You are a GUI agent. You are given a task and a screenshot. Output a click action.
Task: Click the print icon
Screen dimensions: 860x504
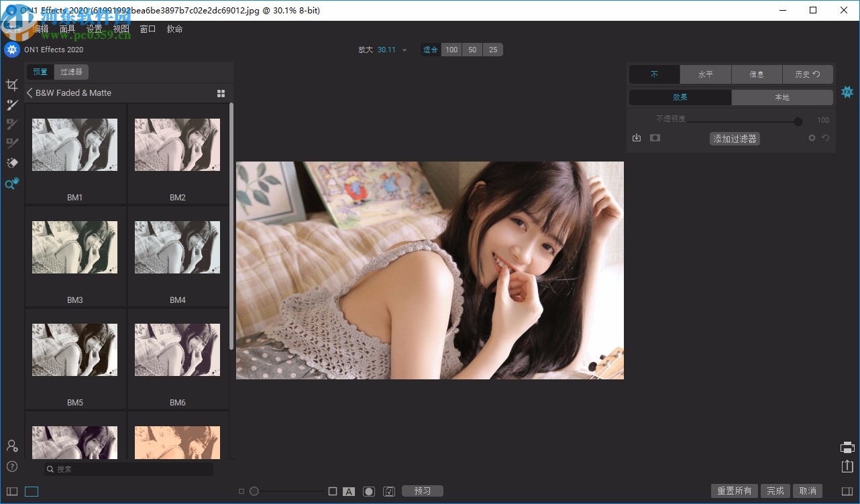[x=847, y=448]
